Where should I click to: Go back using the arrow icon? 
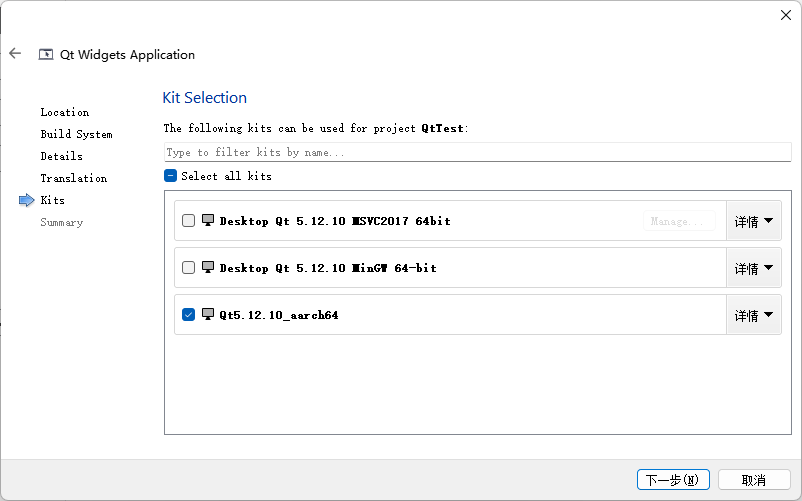pos(15,53)
